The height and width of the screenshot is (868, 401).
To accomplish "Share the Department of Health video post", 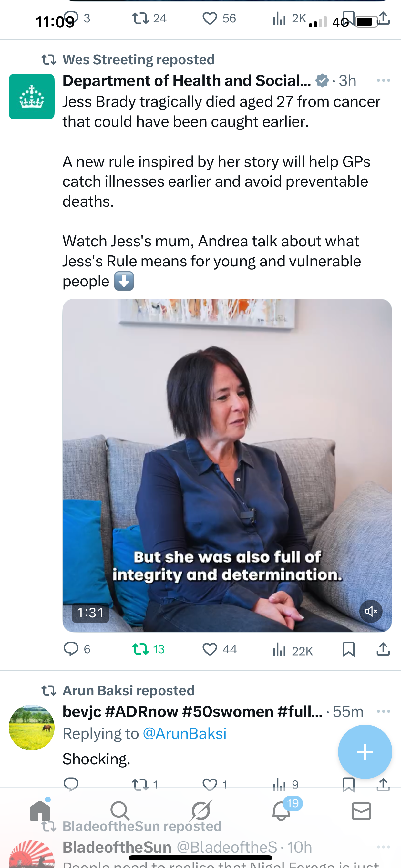I will (x=383, y=649).
